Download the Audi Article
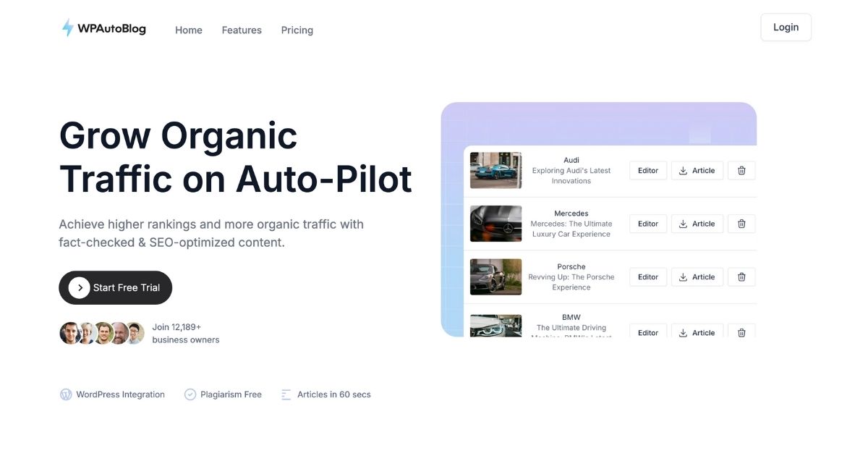 pyautogui.click(x=697, y=171)
